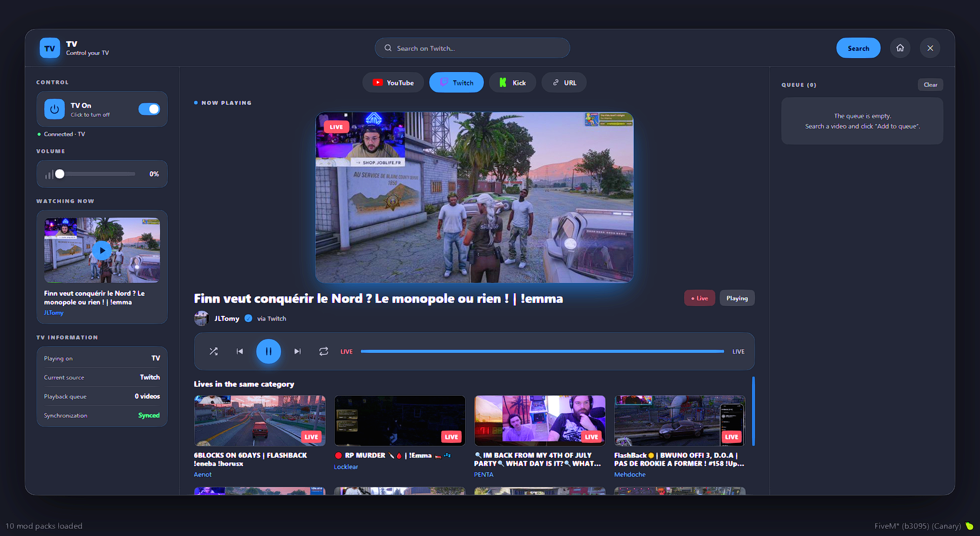
Task: Open the home screen via house icon
Action: coord(900,48)
